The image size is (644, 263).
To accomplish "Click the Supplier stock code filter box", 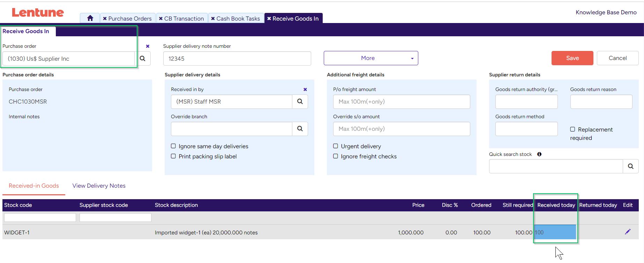I will (x=115, y=218).
